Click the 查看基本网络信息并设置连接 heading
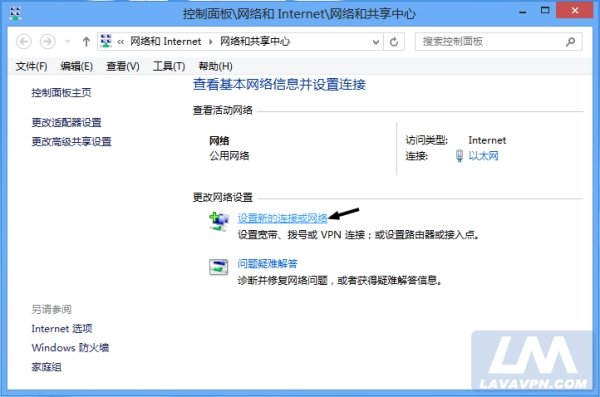This screenshot has width=600, height=397. [x=279, y=85]
